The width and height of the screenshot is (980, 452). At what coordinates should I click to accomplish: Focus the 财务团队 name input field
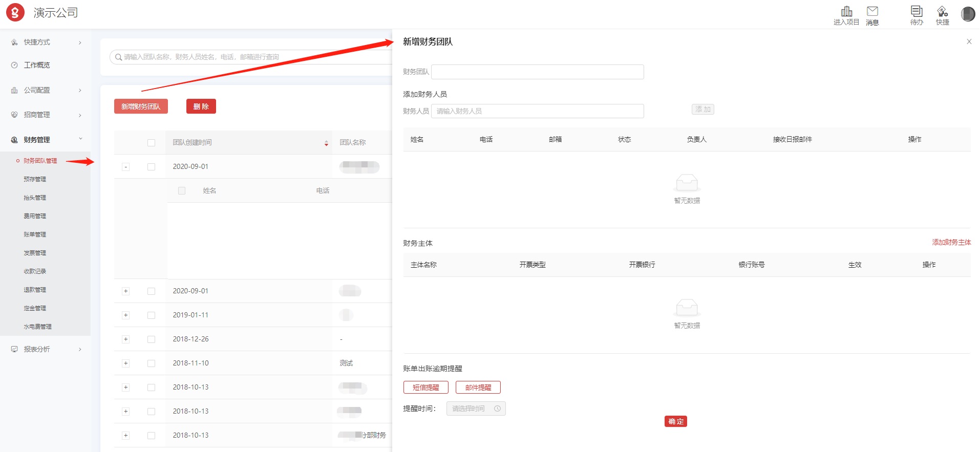pyautogui.click(x=537, y=72)
